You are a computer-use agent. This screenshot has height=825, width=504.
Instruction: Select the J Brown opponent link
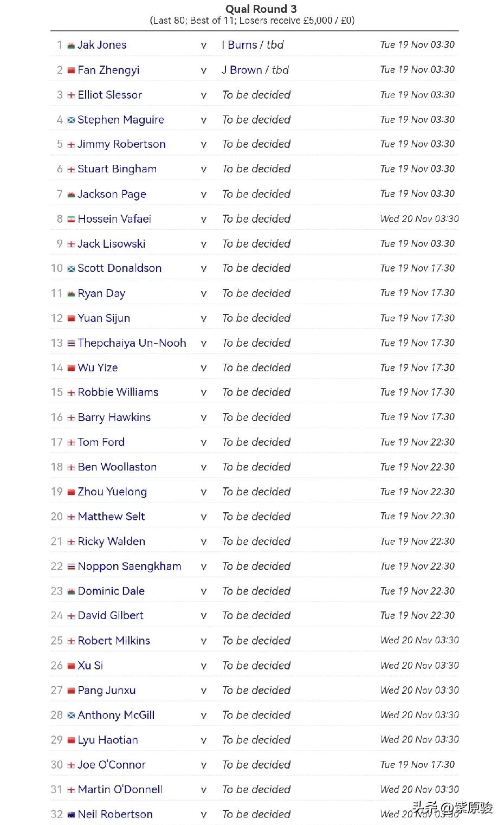242,70
